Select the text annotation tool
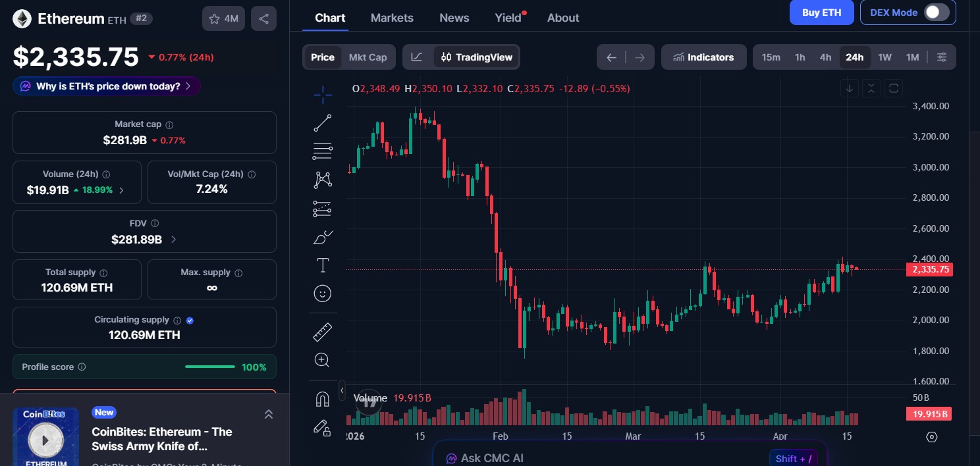Image resolution: width=980 pixels, height=466 pixels. click(322, 265)
